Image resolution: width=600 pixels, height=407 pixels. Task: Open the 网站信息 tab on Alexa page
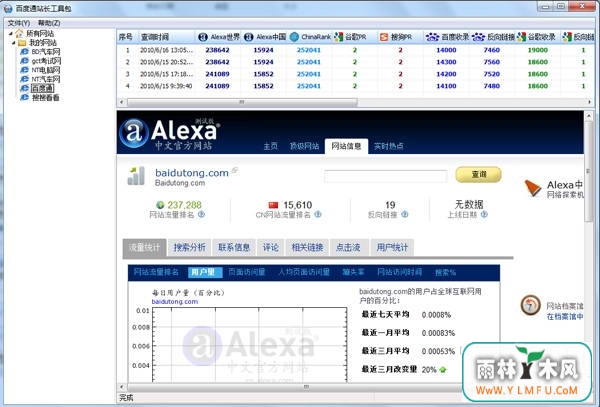346,146
